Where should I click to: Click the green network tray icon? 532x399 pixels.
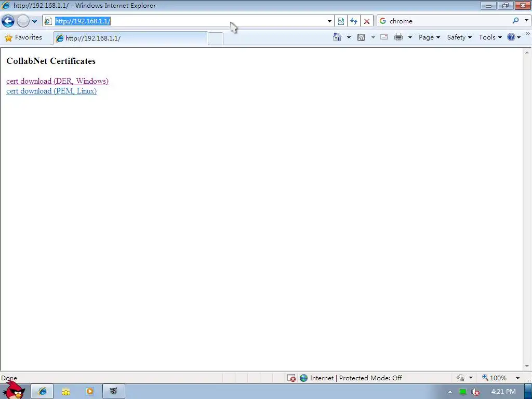click(463, 392)
